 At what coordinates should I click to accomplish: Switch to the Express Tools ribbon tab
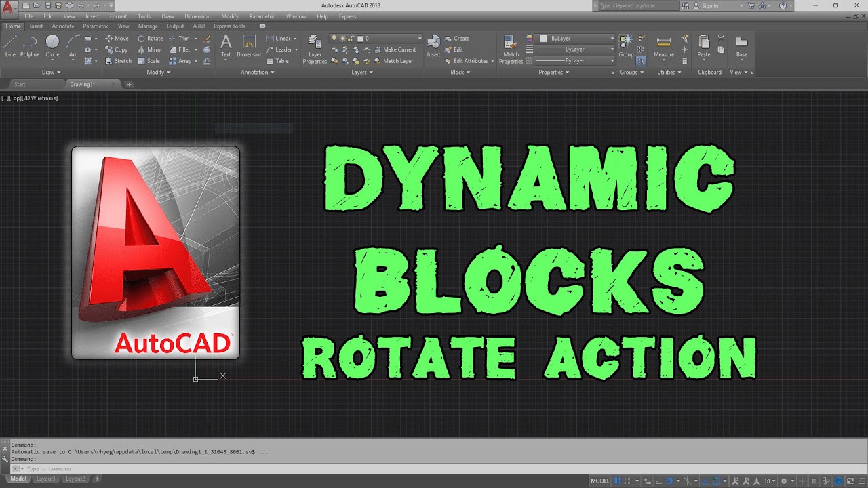click(x=229, y=26)
